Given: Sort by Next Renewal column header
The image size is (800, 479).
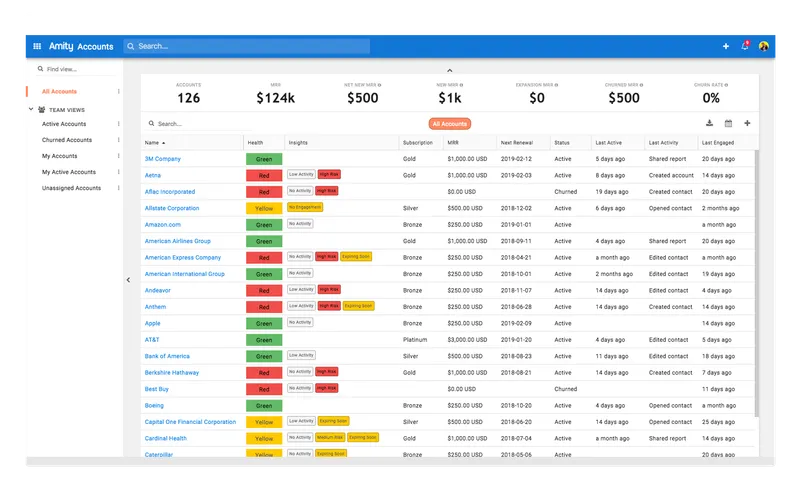Looking at the screenshot, I should (x=516, y=143).
